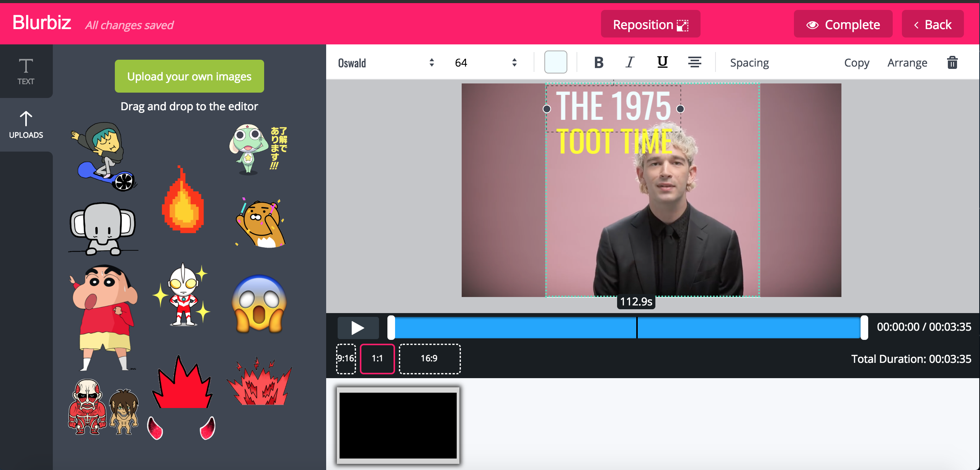Click the left resize handle of text box
Image resolution: width=980 pixels, height=470 pixels.
pyautogui.click(x=547, y=109)
